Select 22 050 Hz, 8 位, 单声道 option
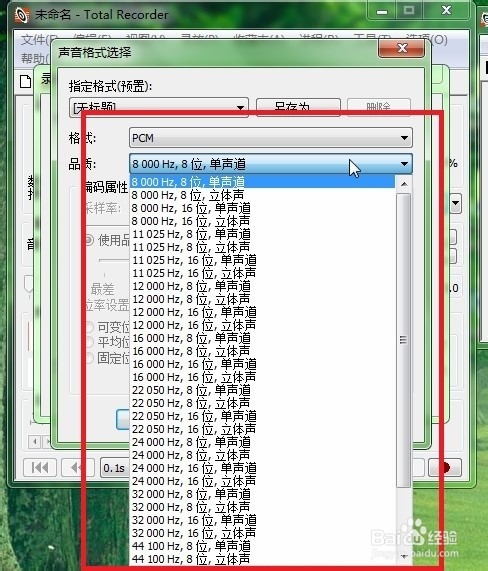The width and height of the screenshot is (488, 571). point(262,390)
